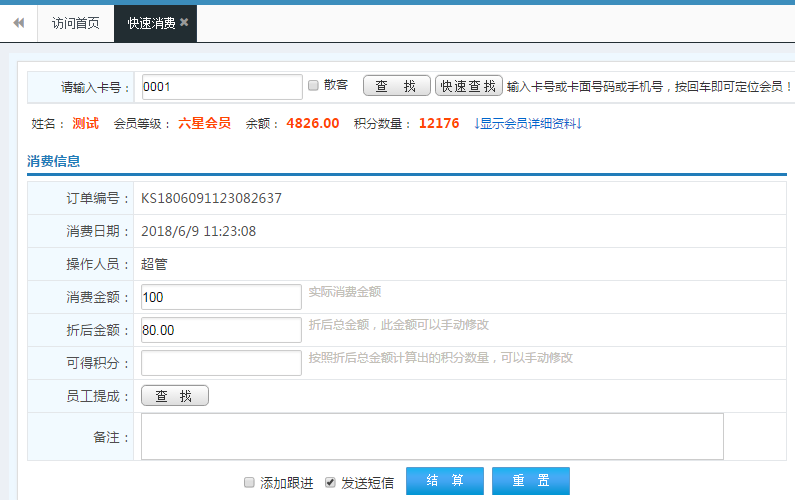Check the 添加跟进 checkbox

tap(250, 482)
